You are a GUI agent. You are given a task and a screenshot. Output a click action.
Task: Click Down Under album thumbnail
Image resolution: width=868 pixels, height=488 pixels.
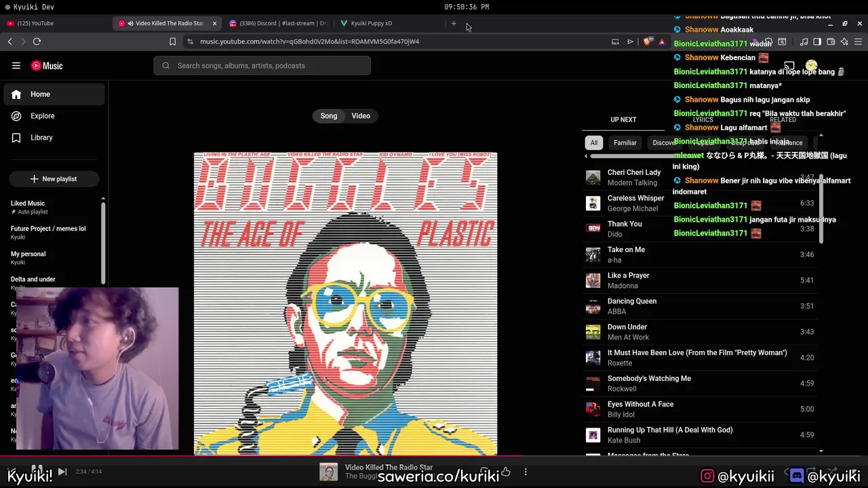(593, 332)
